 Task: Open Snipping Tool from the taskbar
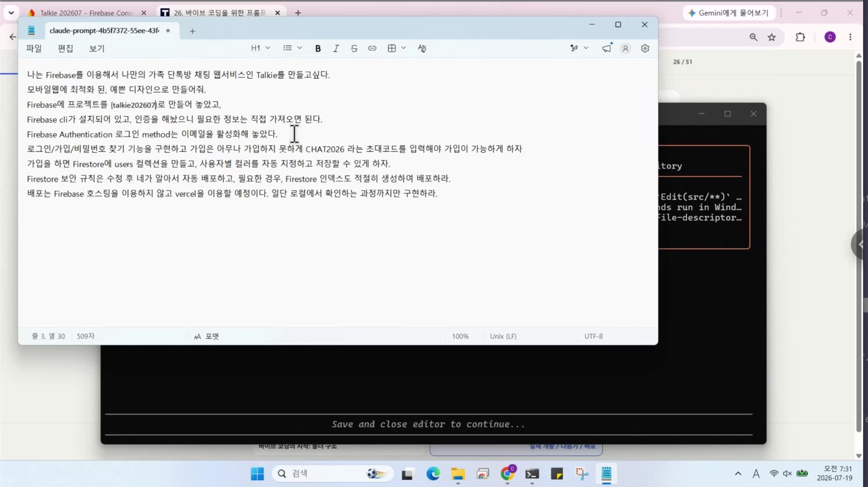(x=582, y=474)
